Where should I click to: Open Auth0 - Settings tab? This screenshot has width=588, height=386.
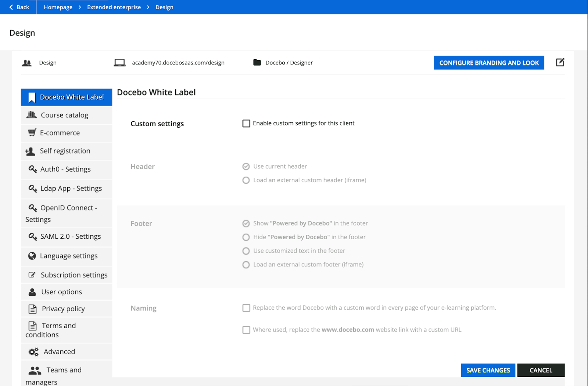click(67, 169)
